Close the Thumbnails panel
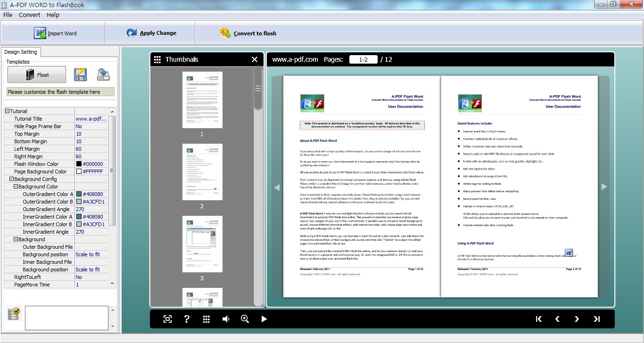This screenshot has height=343, width=644. (x=255, y=59)
